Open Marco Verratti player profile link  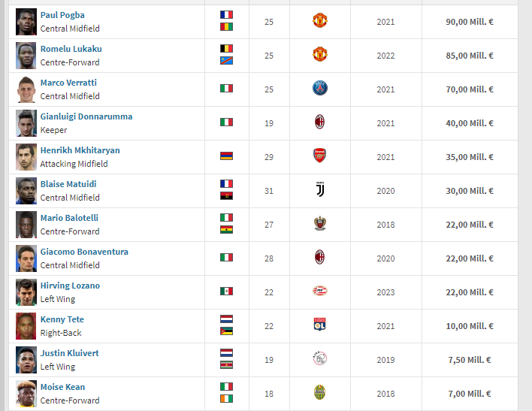click(x=68, y=83)
